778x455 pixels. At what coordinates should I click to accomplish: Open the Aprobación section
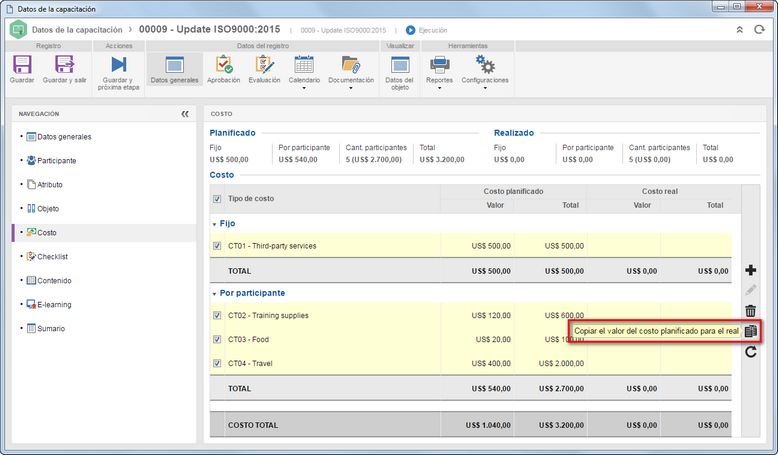224,69
